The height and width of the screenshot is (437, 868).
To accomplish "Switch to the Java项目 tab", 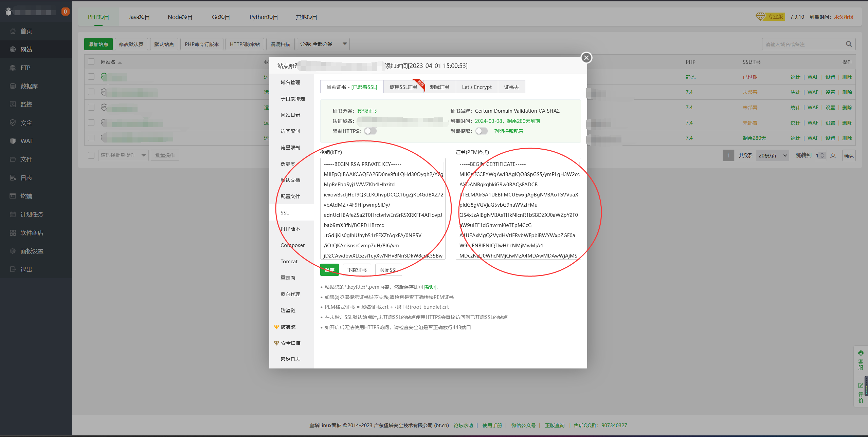I will [x=139, y=17].
